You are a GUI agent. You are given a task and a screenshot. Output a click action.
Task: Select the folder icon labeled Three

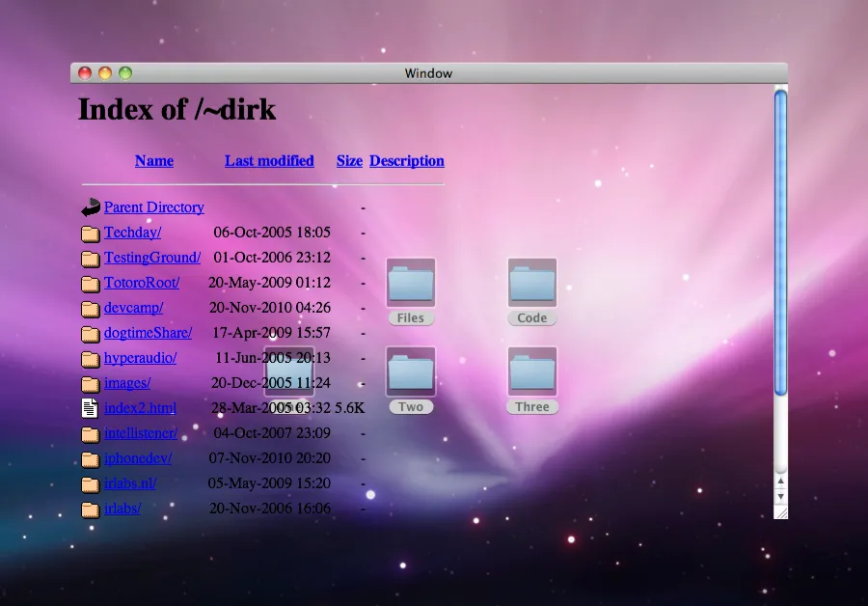[532, 372]
